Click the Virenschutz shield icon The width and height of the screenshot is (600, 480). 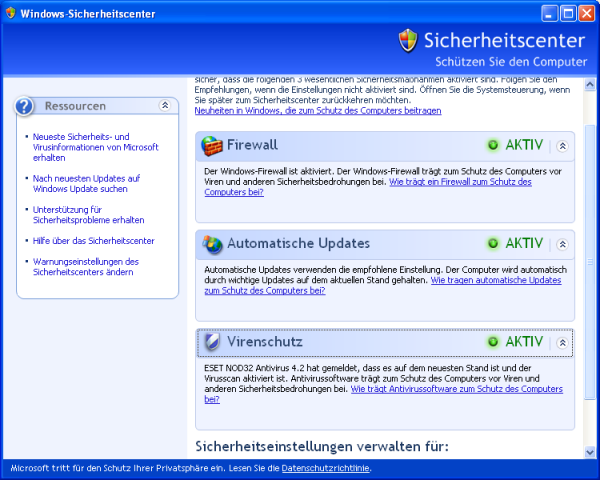click(212, 342)
